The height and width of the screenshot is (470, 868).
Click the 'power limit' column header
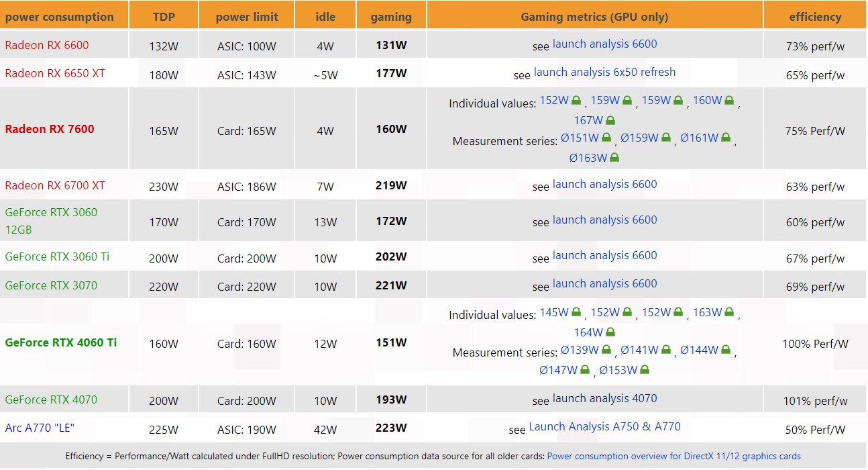pos(247,17)
